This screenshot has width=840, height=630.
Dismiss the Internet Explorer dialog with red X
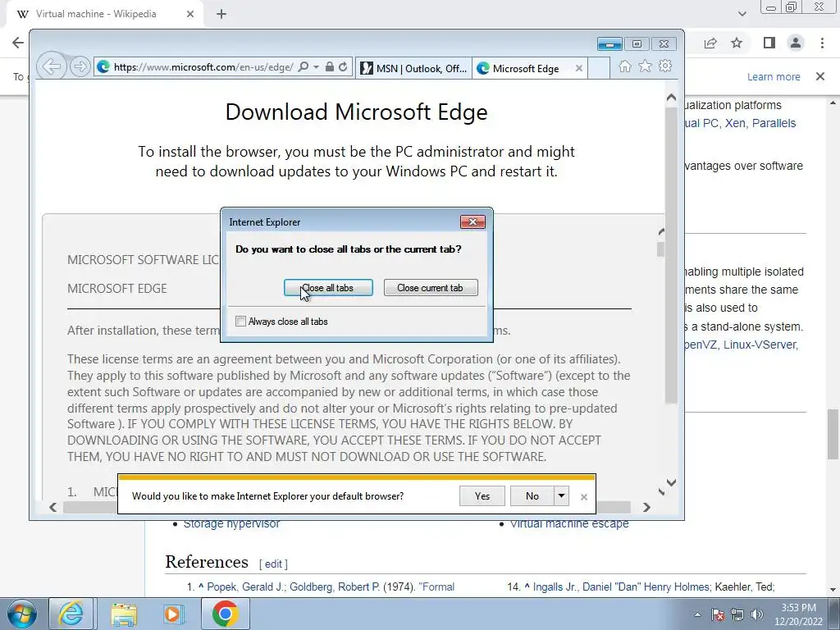(472, 221)
